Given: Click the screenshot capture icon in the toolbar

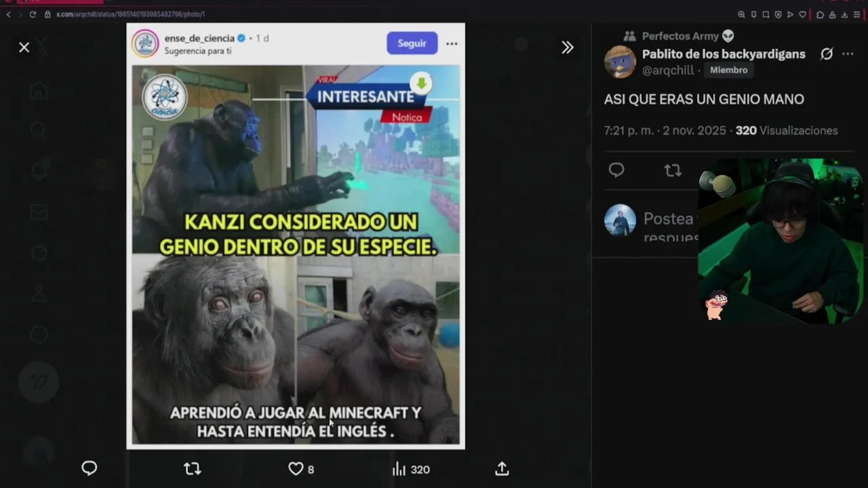Looking at the screenshot, I should (x=766, y=14).
